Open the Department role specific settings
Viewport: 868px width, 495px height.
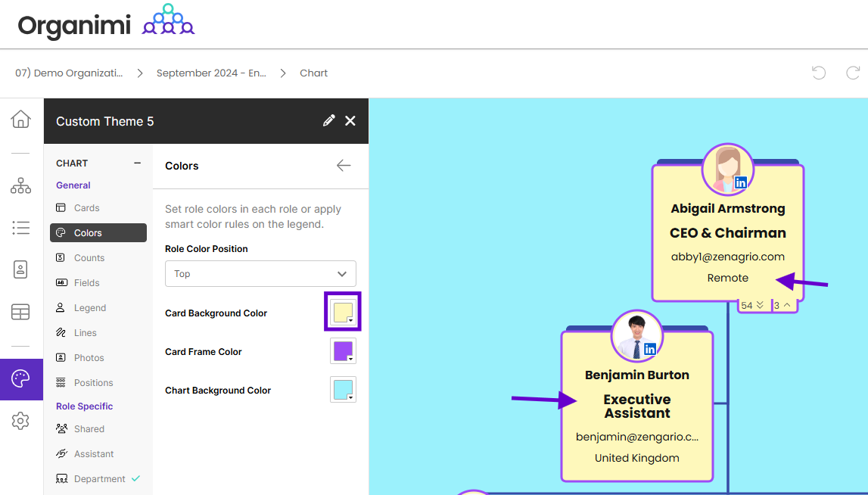(99, 479)
